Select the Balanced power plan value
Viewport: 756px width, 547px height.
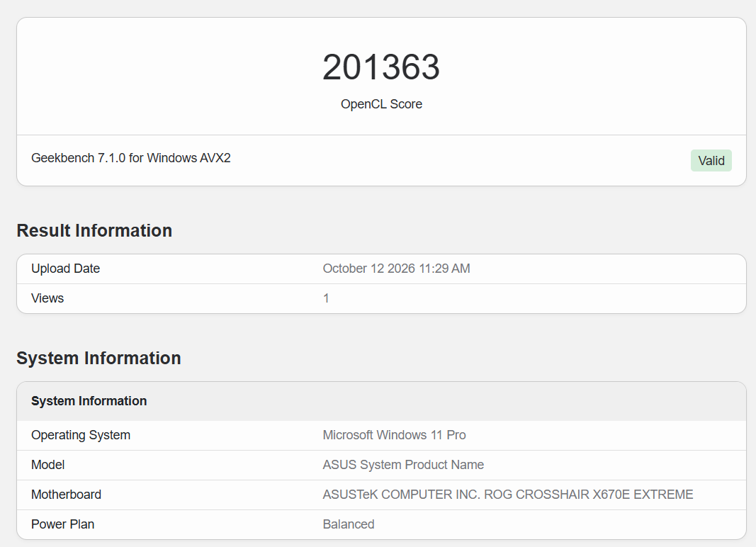click(349, 524)
